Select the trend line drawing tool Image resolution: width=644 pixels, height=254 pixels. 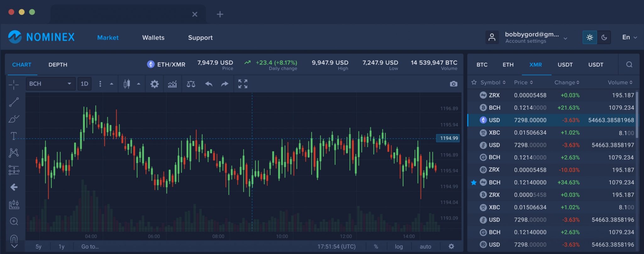tap(14, 102)
